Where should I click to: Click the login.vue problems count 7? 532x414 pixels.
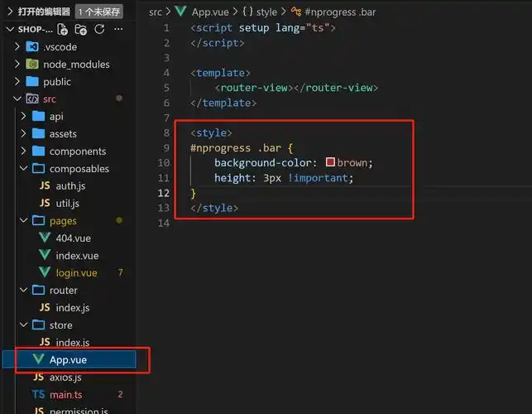click(121, 272)
